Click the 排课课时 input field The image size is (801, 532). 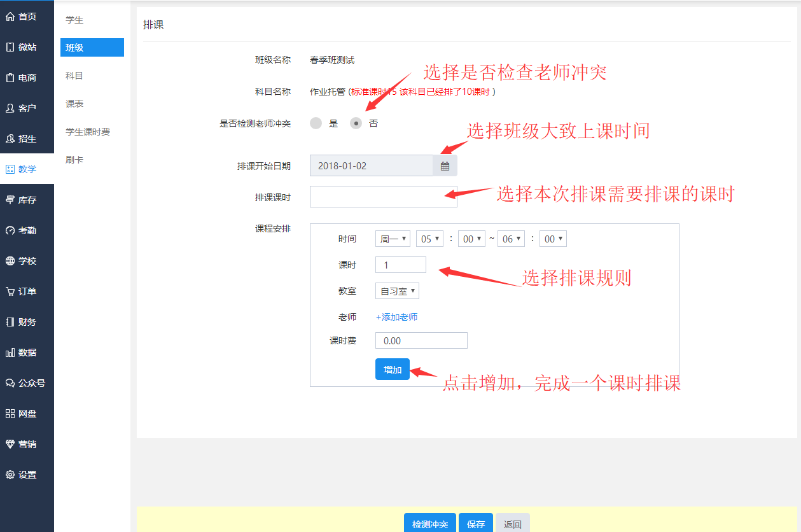(383, 197)
